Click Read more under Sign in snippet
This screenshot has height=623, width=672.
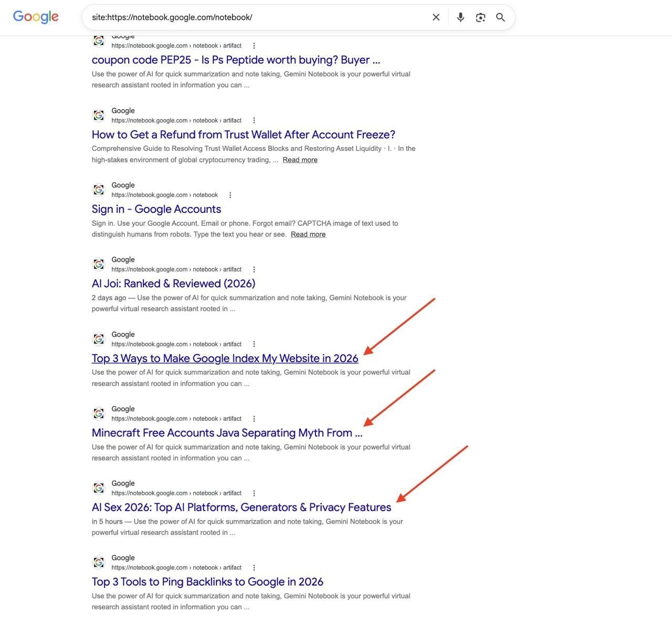click(x=308, y=234)
